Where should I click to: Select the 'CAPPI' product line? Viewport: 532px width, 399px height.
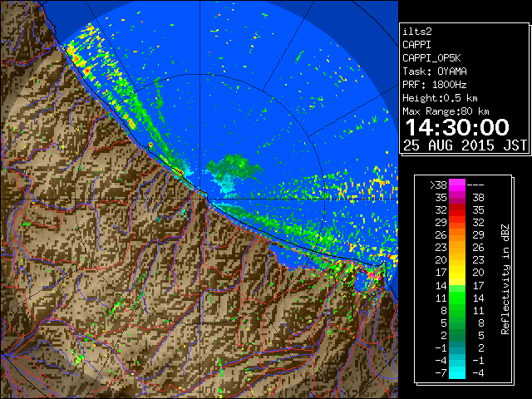click(x=416, y=45)
